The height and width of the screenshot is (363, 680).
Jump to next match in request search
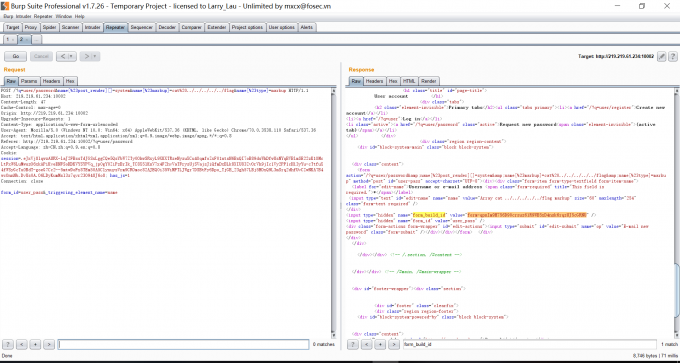tap(49, 344)
